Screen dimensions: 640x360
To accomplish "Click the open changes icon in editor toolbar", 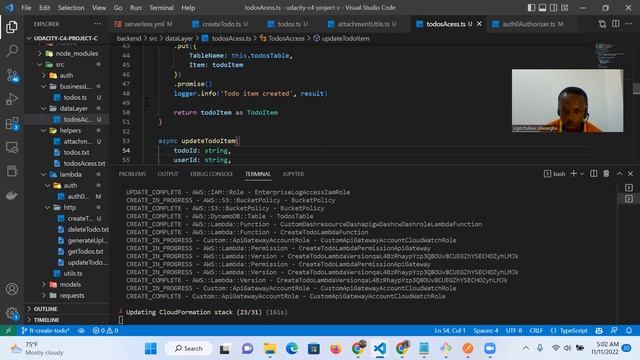I will pyautogui.click(x=602, y=24).
